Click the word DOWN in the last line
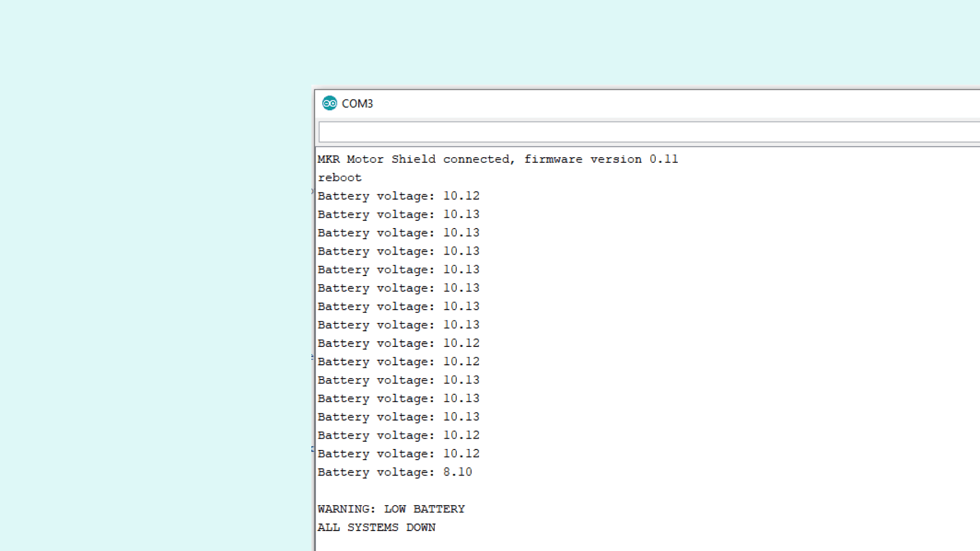Screen dimensions: 980x551 [x=421, y=528]
